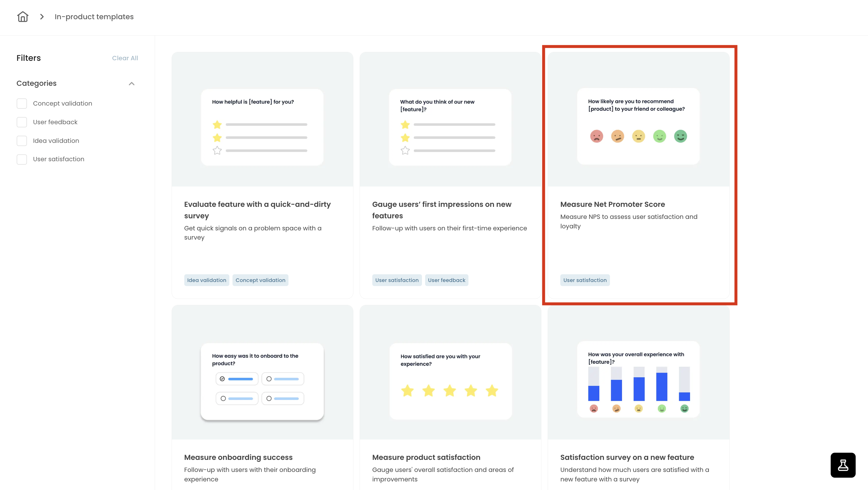Open Measure onboarding success template
This screenshot has height=490, width=868.
point(238,457)
